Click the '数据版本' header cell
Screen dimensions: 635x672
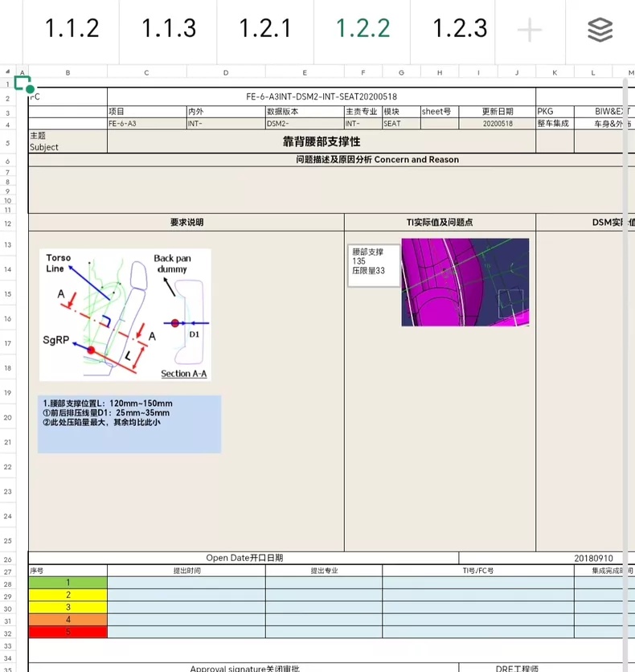tap(305, 112)
